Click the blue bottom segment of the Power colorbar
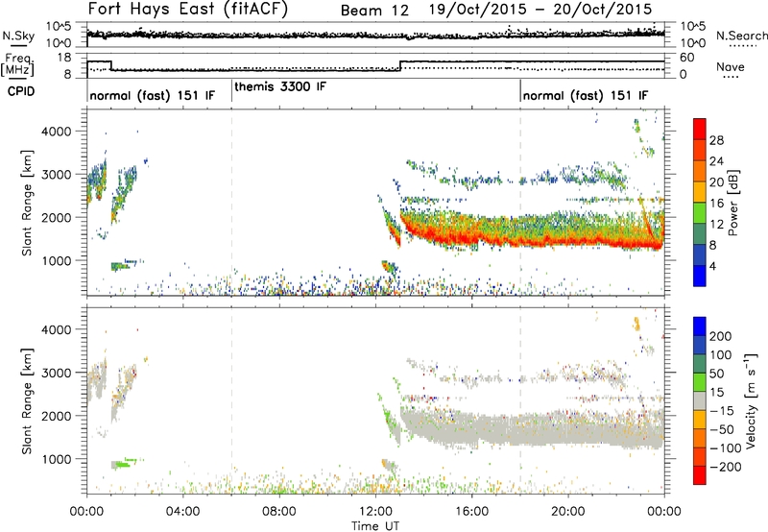The width and height of the screenshot is (768, 532). tap(700, 276)
